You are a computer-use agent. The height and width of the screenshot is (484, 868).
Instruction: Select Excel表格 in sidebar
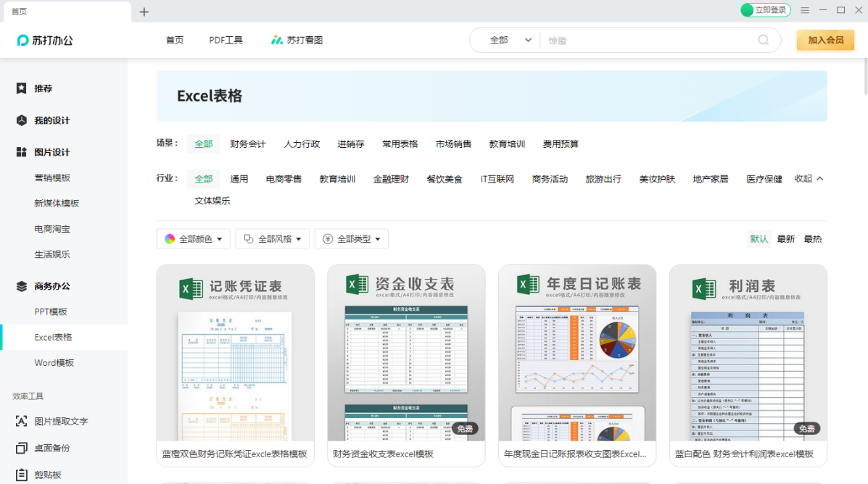click(53, 338)
